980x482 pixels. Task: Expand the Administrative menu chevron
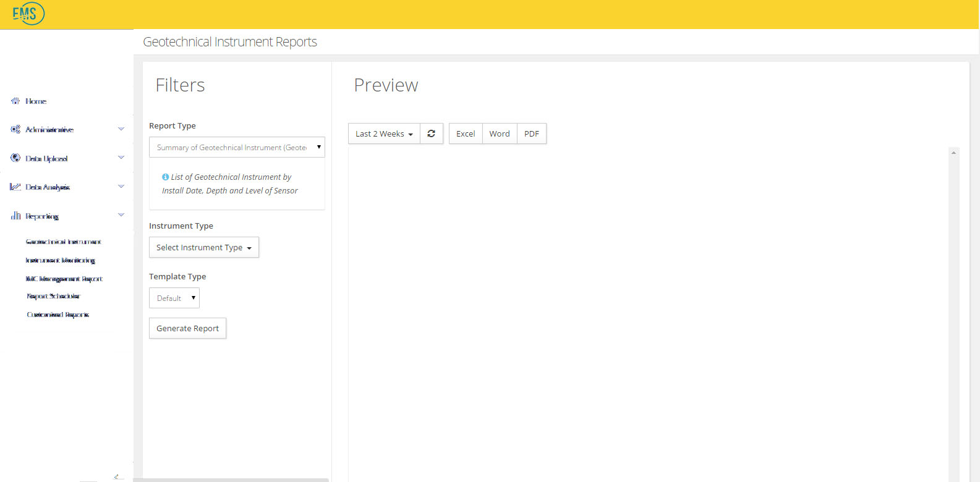point(121,129)
